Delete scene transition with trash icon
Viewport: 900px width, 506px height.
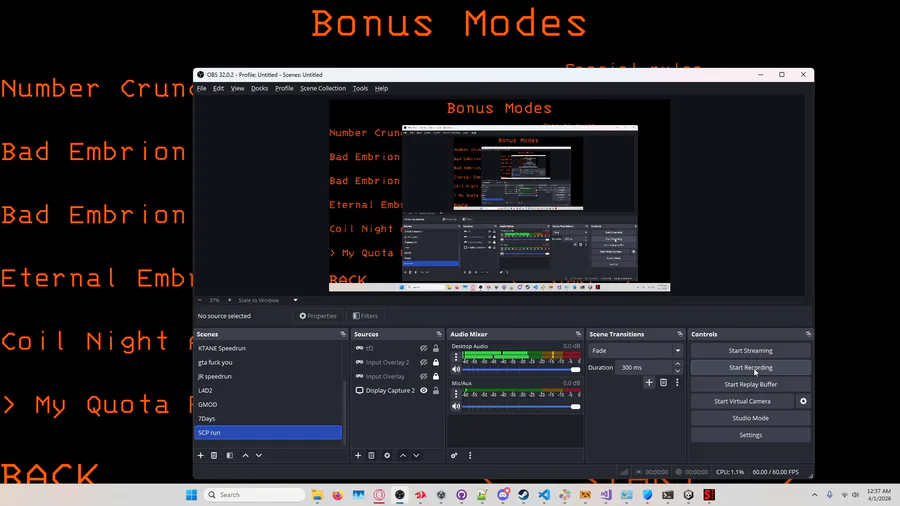pyautogui.click(x=664, y=383)
